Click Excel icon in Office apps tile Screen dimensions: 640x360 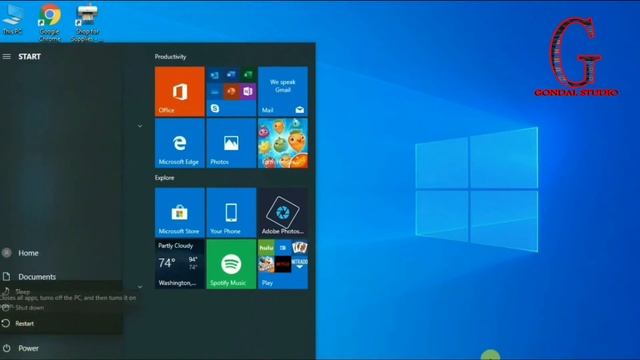point(248,75)
